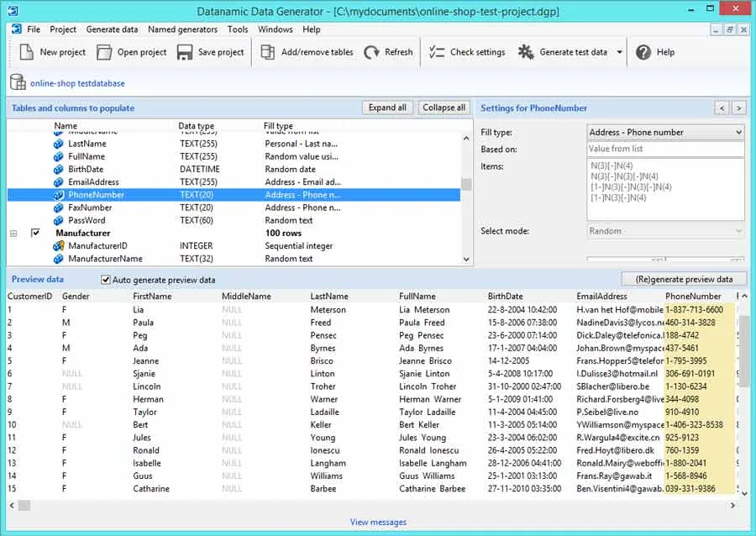Open the Help menu
This screenshot has height=536, width=756.
coord(312,29)
